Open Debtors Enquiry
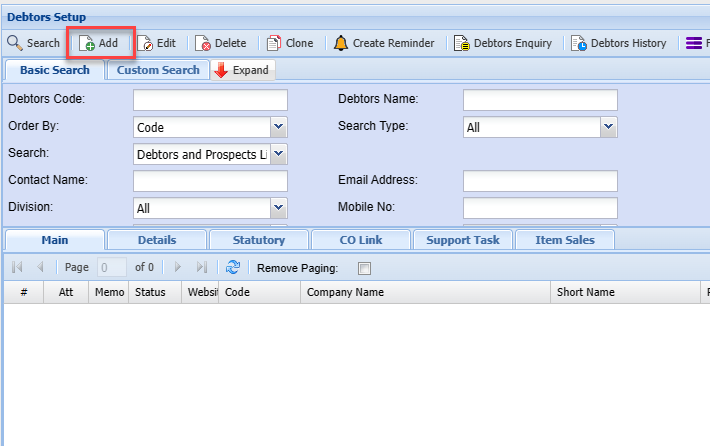710x446 pixels. pyautogui.click(x=503, y=43)
